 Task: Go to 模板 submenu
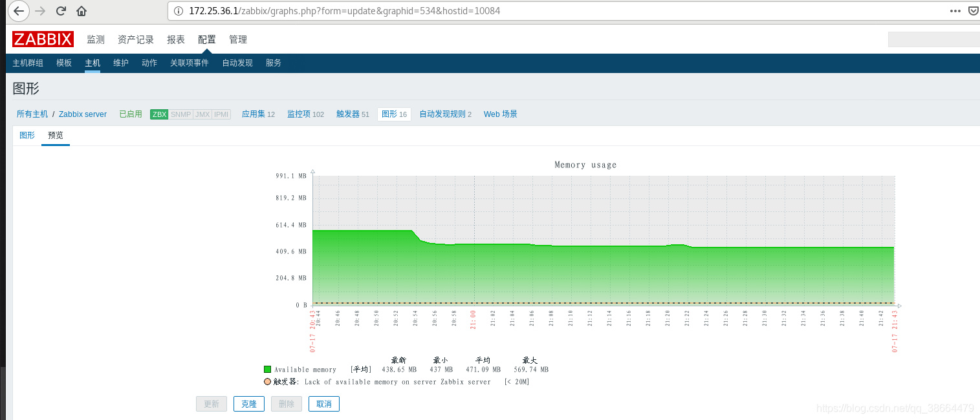click(64, 63)
